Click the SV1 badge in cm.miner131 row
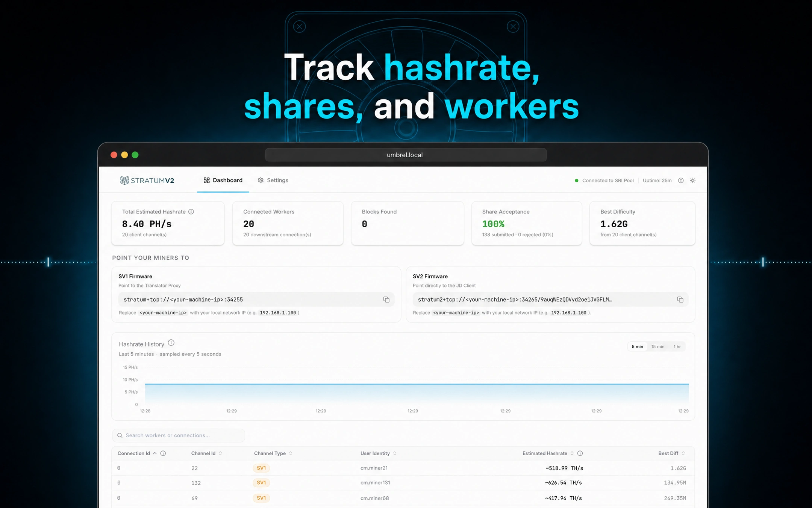Screen dimensions: 812x508 tap(261, 483)
